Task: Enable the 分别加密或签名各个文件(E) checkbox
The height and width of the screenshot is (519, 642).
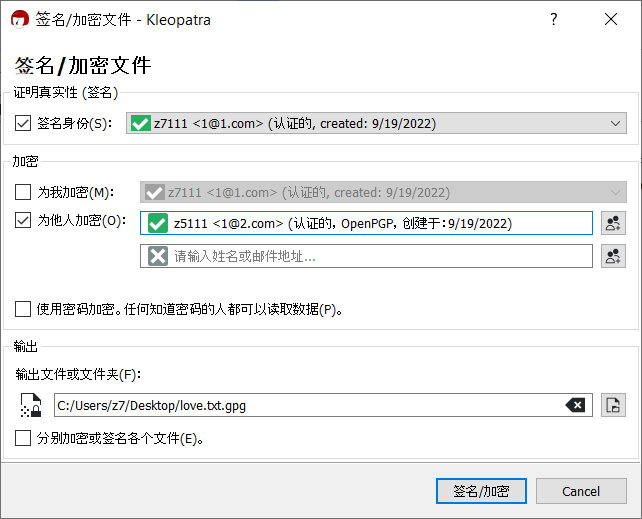Action: coord(23,438)
